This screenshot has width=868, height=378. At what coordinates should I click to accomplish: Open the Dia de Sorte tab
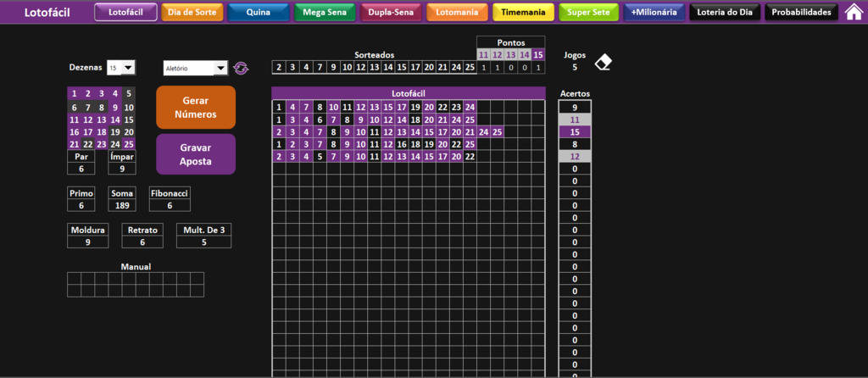point(192,12)
